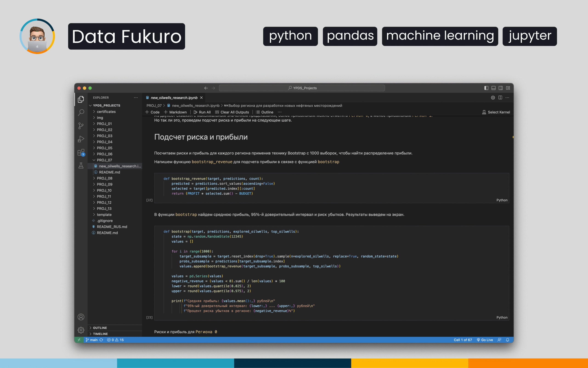Open the Accounts menu icon
This screenshot has width=588, height=368.
(x=81, y=317)
